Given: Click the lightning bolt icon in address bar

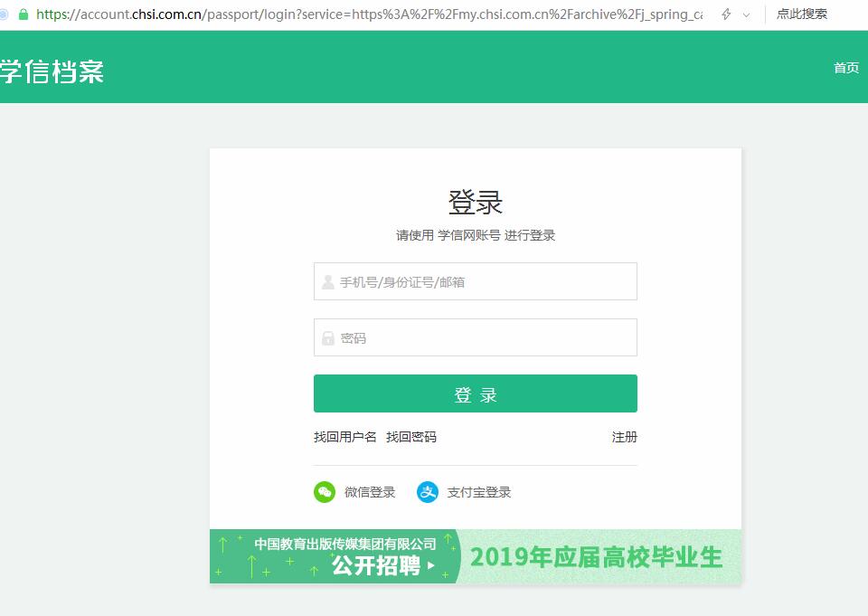Looking at the screenshot, I should 726,14.
